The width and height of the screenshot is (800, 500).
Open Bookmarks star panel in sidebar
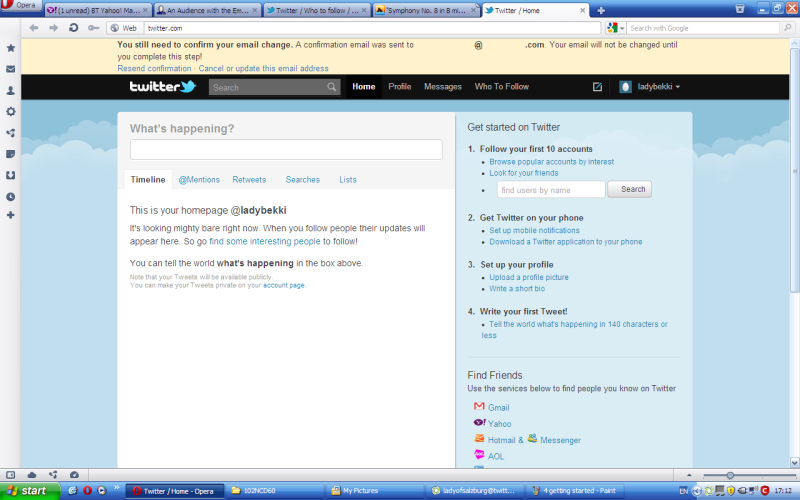pyautogui.click(x=10, y=48)
